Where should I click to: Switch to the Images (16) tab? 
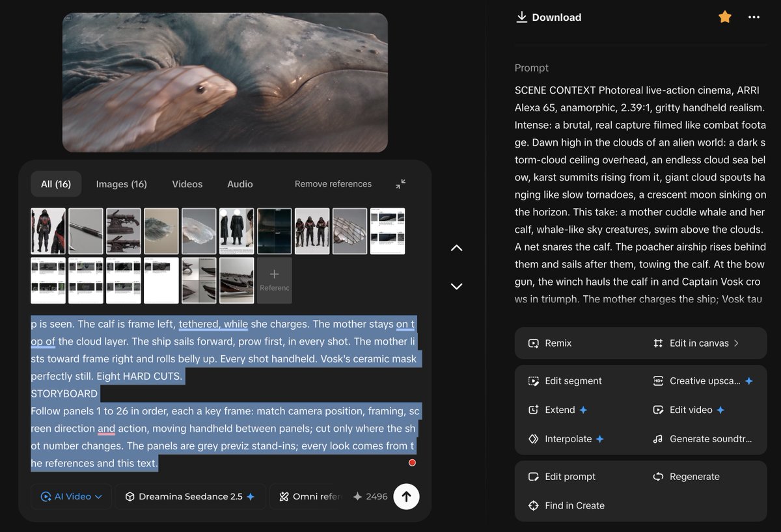(122, 184)
